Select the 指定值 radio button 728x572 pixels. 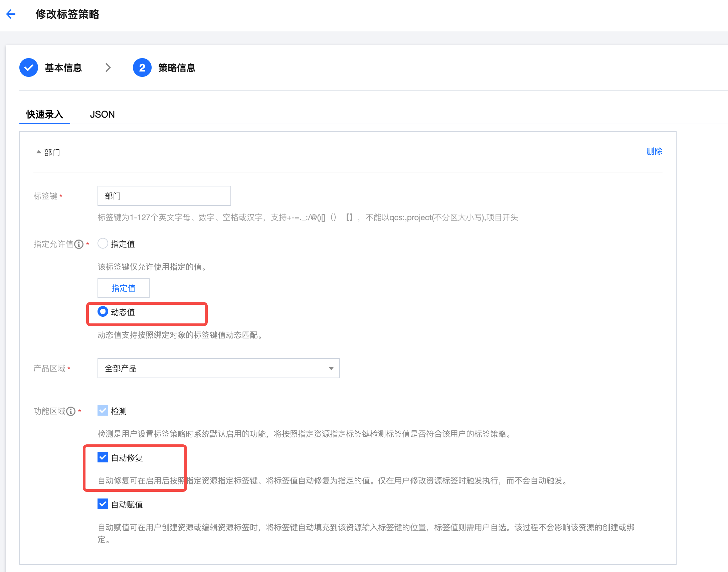(x=103, y=244)
